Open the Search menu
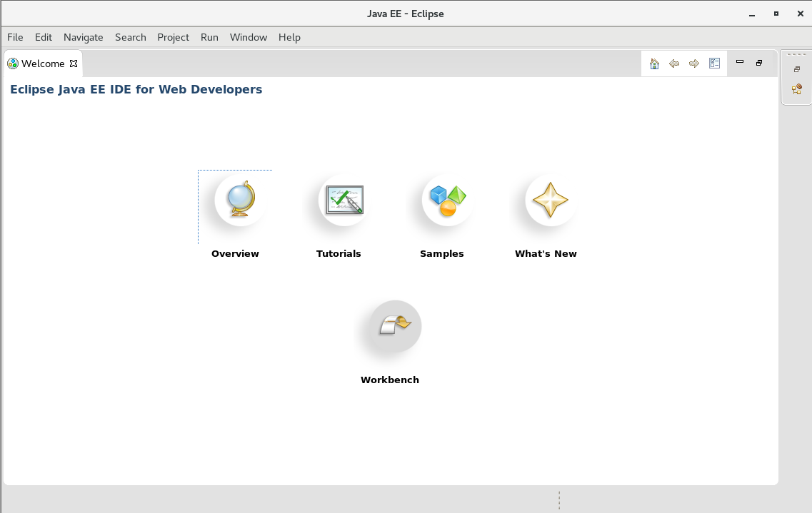This screenshot has width=812, height=513. click(131, 37)
